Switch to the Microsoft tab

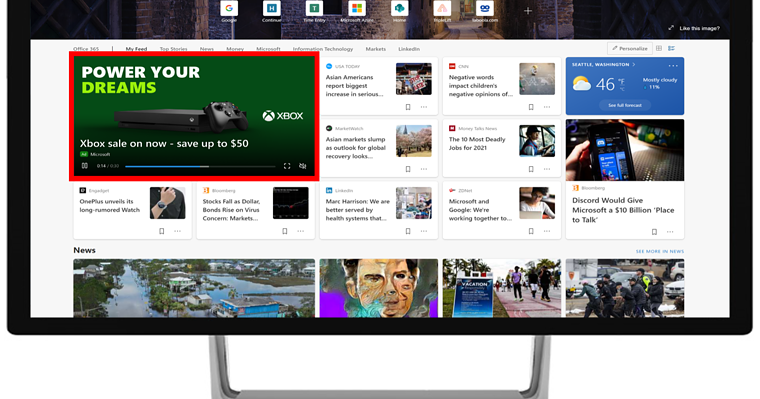tap(268, 49)
